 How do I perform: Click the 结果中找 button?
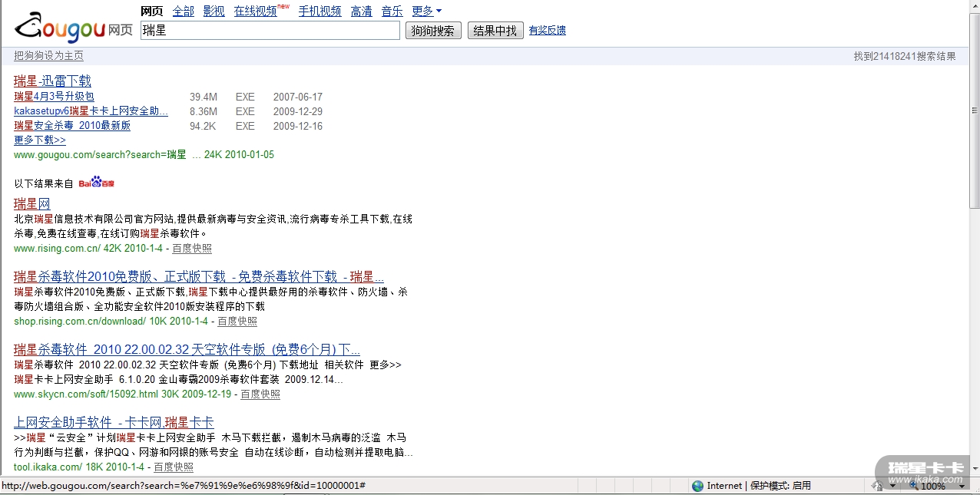click(x=495, y=31)
